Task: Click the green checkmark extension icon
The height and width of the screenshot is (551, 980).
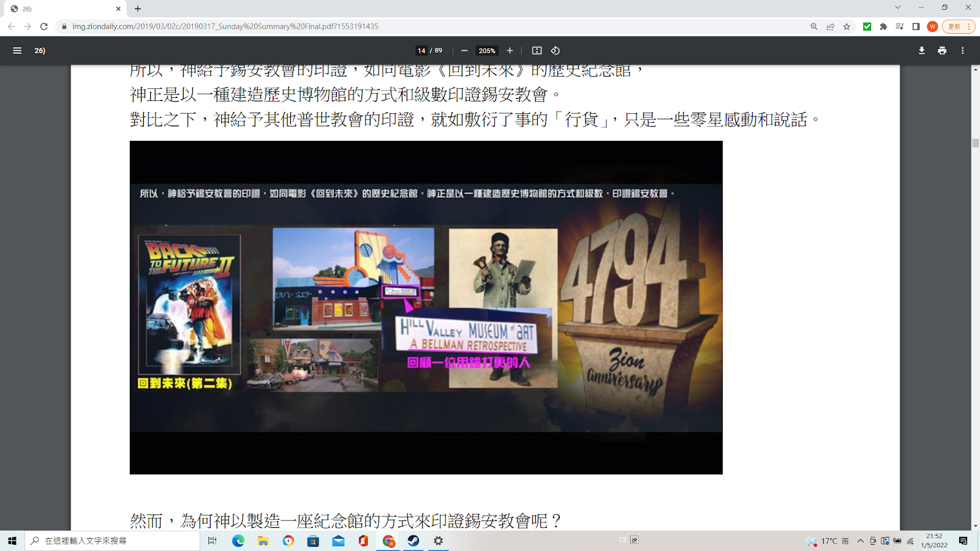Action: (867, 26)
